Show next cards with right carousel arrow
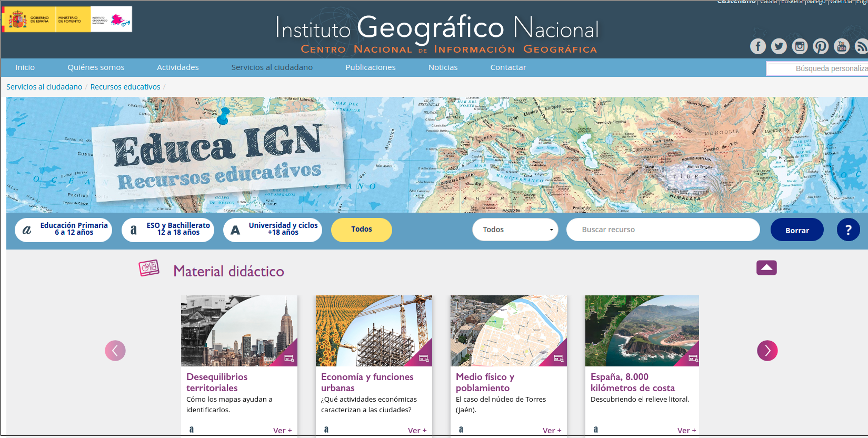 tap(767, 351)
